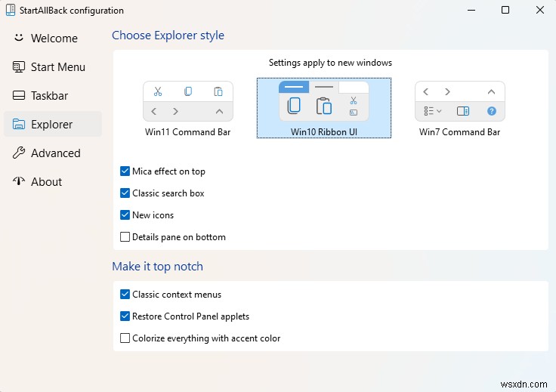
Task: Open the Advanced settings page
Action: pos(52,153)
